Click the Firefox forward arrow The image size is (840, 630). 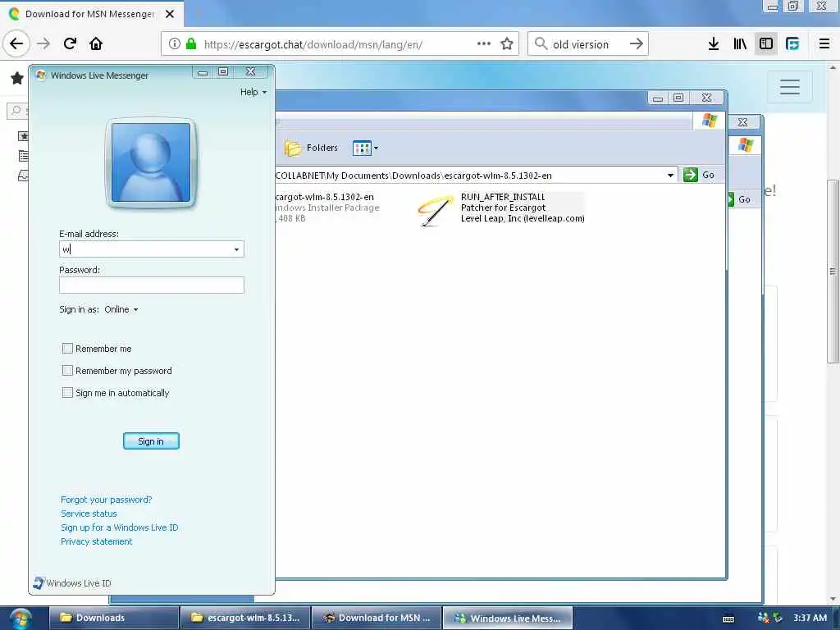coord(43,44)
